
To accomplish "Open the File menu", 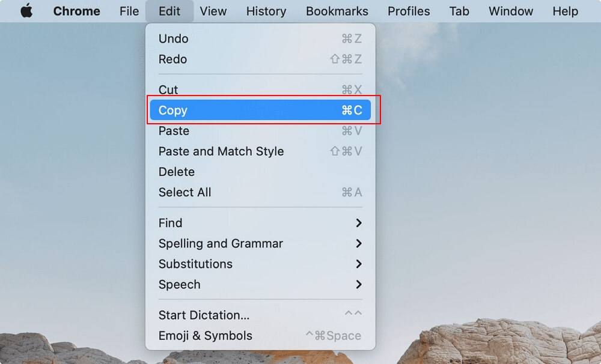I will [129, 11].
